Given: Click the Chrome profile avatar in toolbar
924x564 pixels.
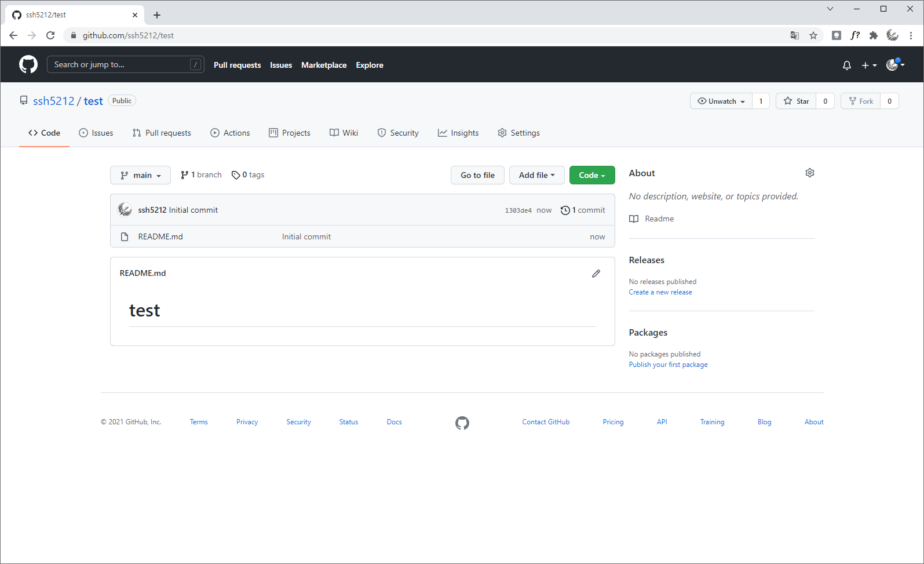Looking at the screenshot, I should point(893,35).
